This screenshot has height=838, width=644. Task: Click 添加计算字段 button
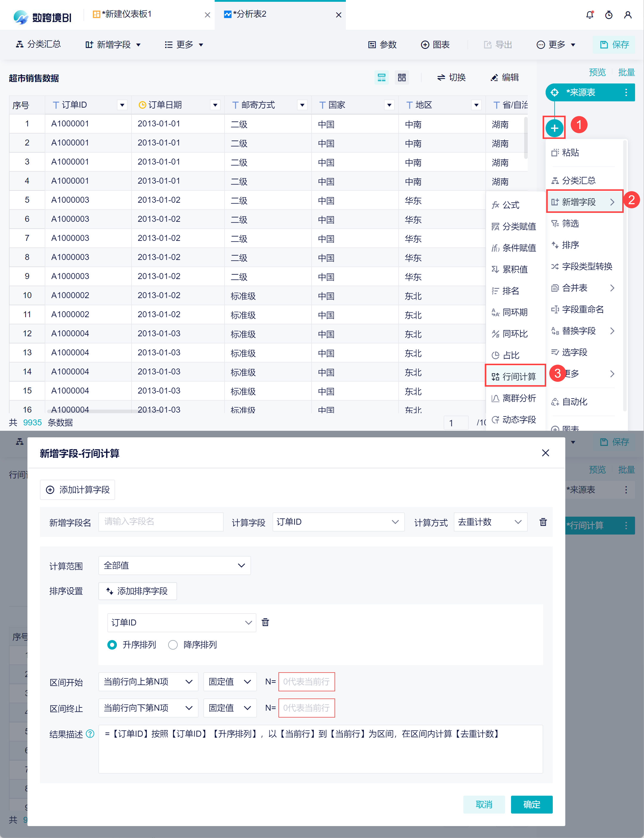(x=78, y=490)
